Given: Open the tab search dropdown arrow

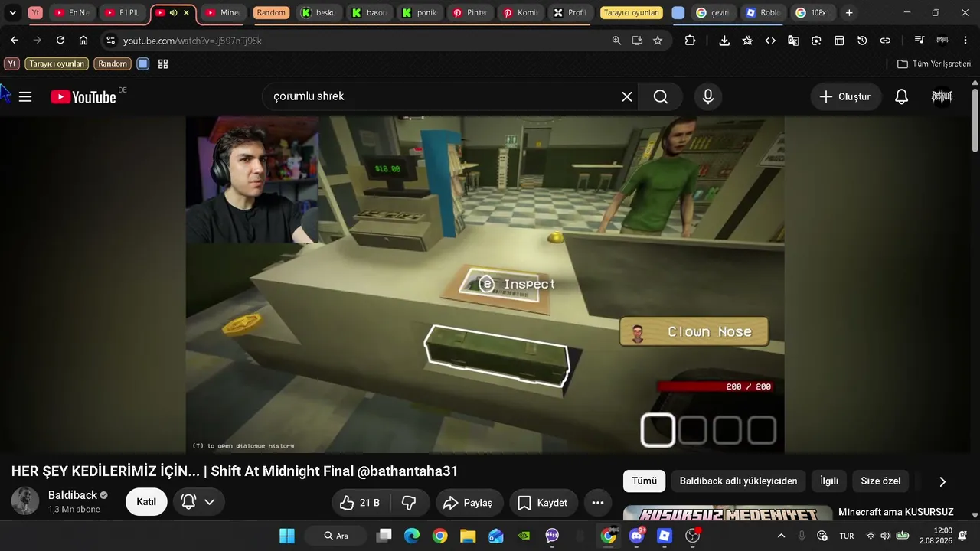Looking at the screenshot, I should tap(12, 13).
